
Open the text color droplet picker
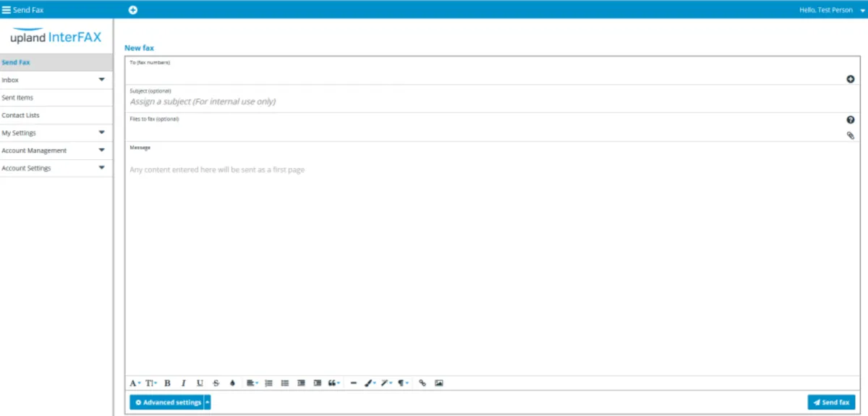(x=232, y=383)
